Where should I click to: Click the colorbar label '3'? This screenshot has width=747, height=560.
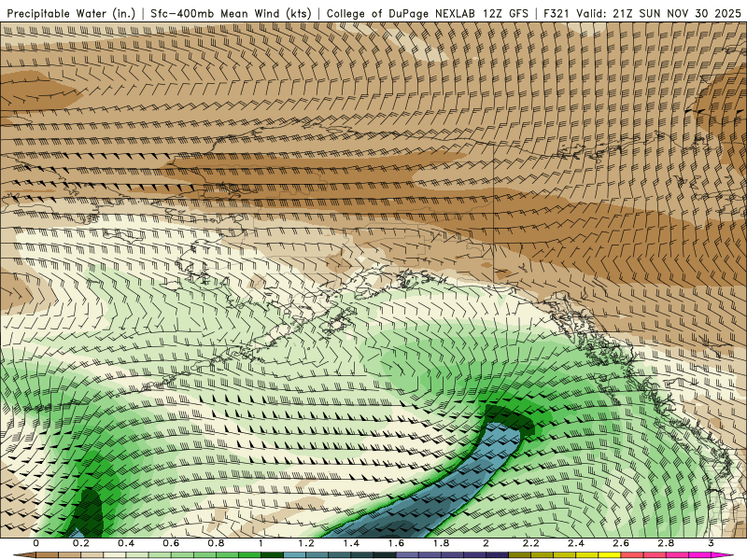(x=711, y=543)
